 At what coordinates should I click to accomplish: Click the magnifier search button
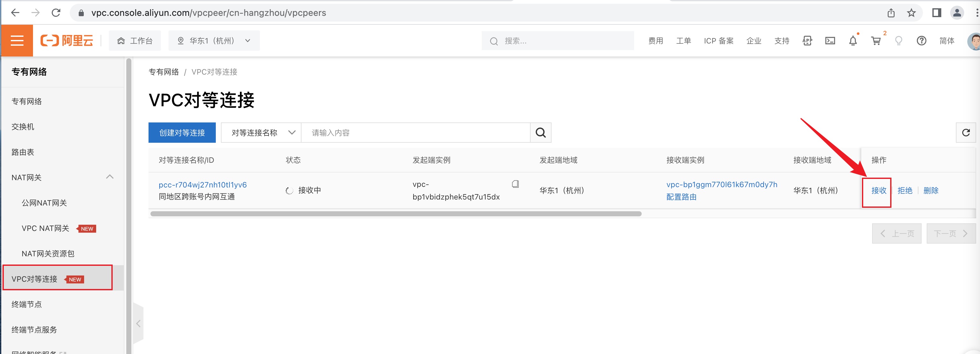click(540, 133)
